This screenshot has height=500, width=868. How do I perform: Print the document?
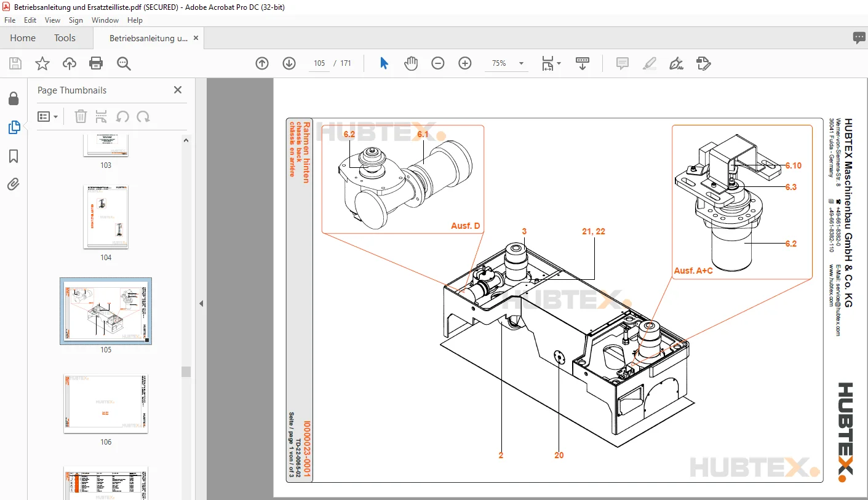tap(96, 63)
